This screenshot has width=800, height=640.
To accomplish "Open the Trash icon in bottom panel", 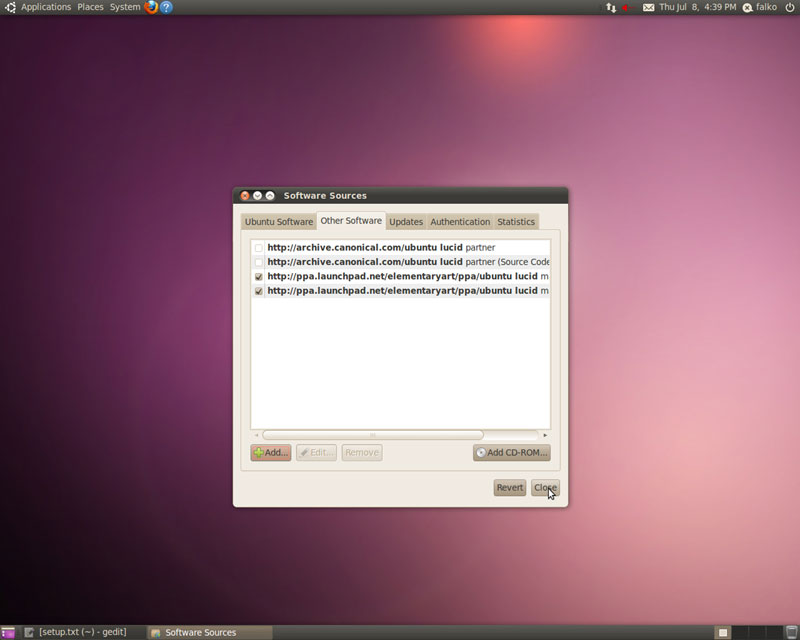I will pos(791,632).
